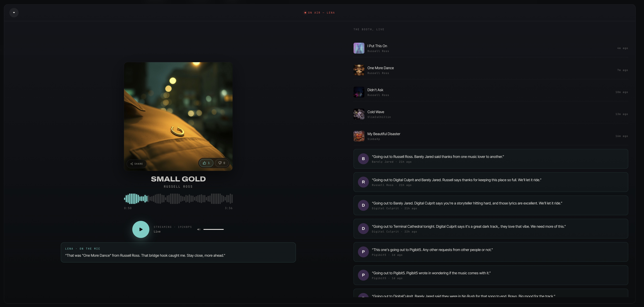Open the top-left dropdown arrow menu
The image size is (644, 307).
pos(14,13)
